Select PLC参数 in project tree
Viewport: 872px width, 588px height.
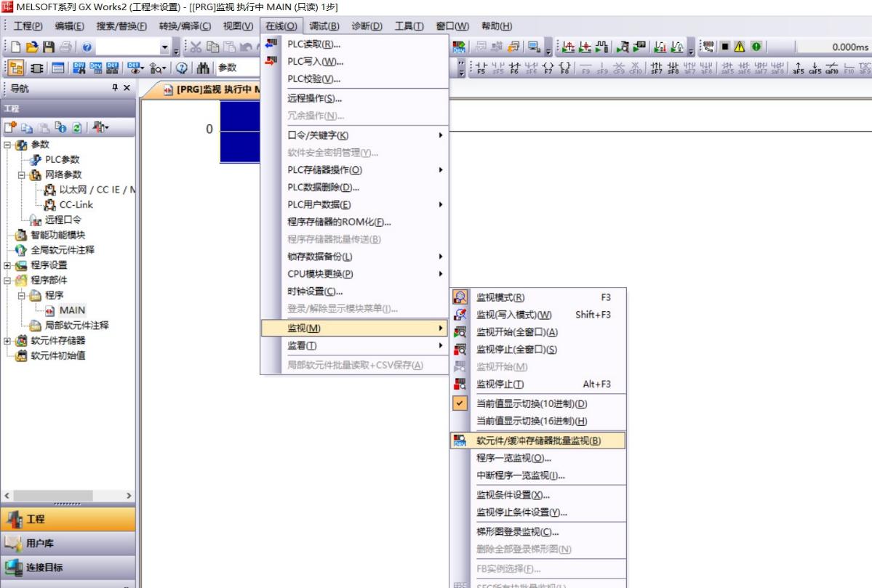(63, 159)
